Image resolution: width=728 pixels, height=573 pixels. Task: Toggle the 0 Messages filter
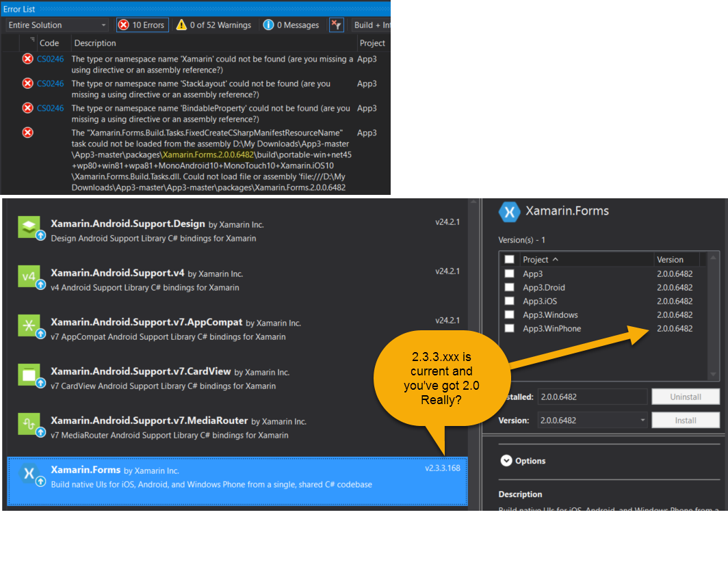pyautogui.click(x=291, y=25)
